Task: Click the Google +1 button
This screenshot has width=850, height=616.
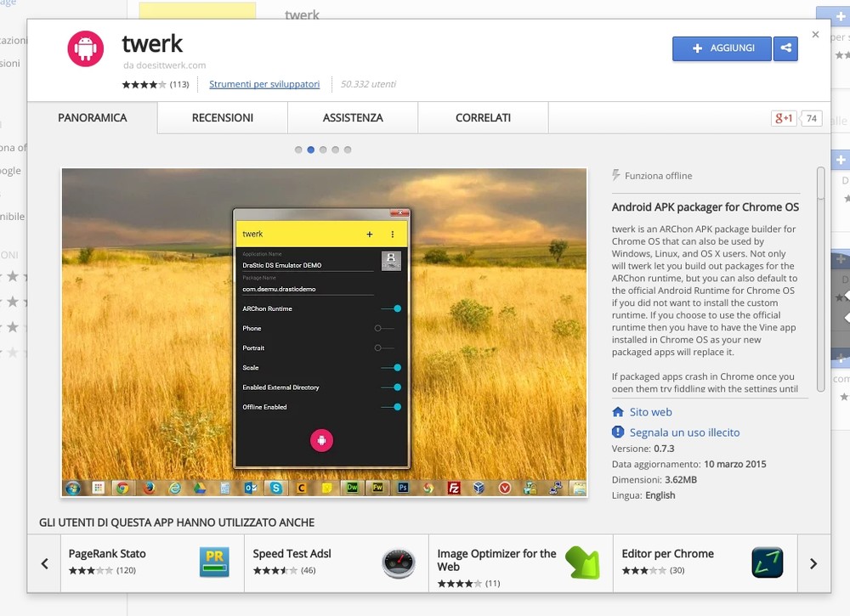Action: tap(784, 118)
